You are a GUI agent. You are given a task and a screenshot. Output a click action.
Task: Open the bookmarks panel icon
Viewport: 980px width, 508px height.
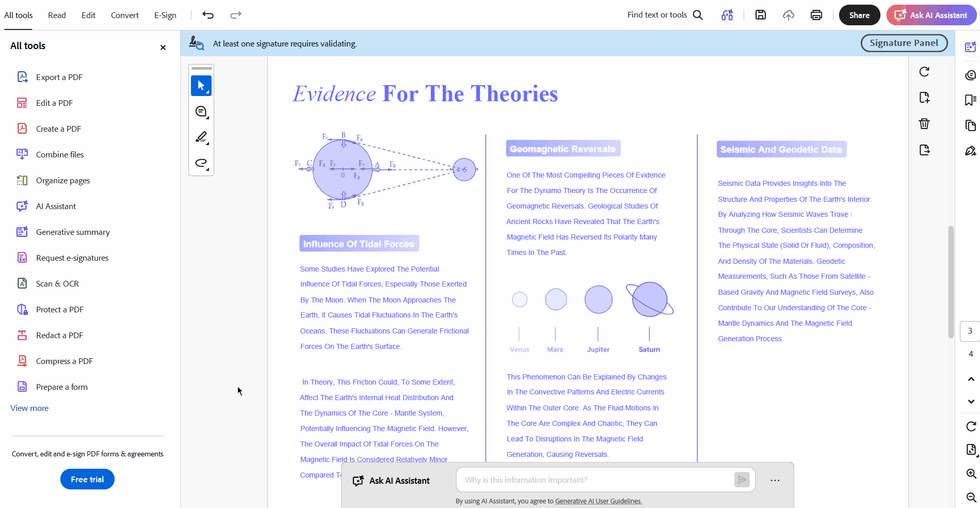[x=971, y=100]
